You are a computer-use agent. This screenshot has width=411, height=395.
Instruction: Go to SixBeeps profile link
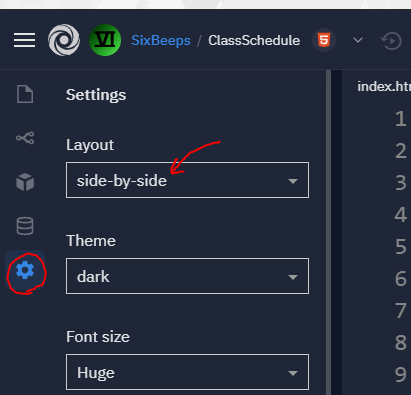(161, 40)
